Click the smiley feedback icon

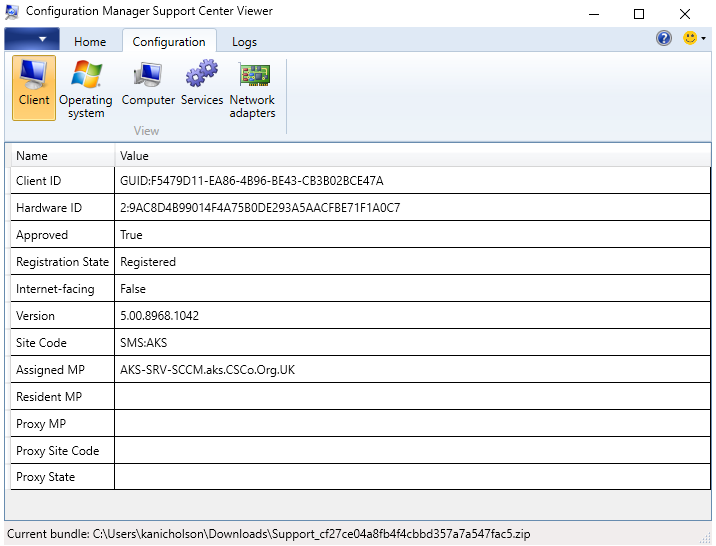click(x=689, y=38)
